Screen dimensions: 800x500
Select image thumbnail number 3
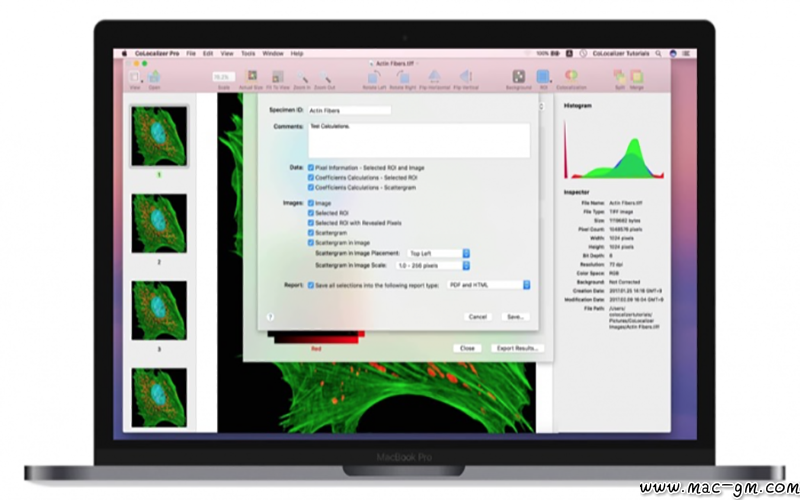coord(159,310)
